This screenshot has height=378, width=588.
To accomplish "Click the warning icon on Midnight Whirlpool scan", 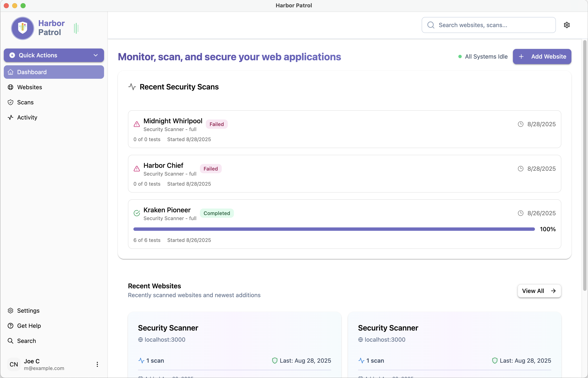I will (137, 124).
